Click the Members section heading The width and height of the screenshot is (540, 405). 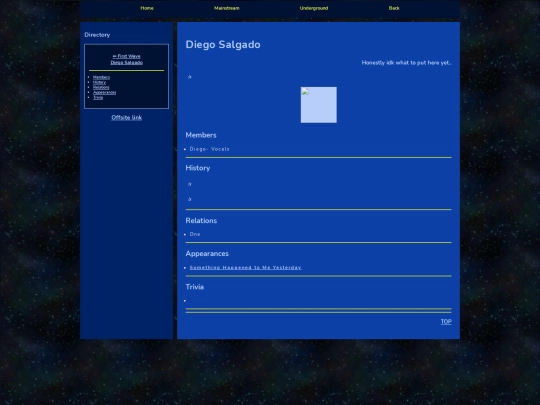tap(201, 135)
